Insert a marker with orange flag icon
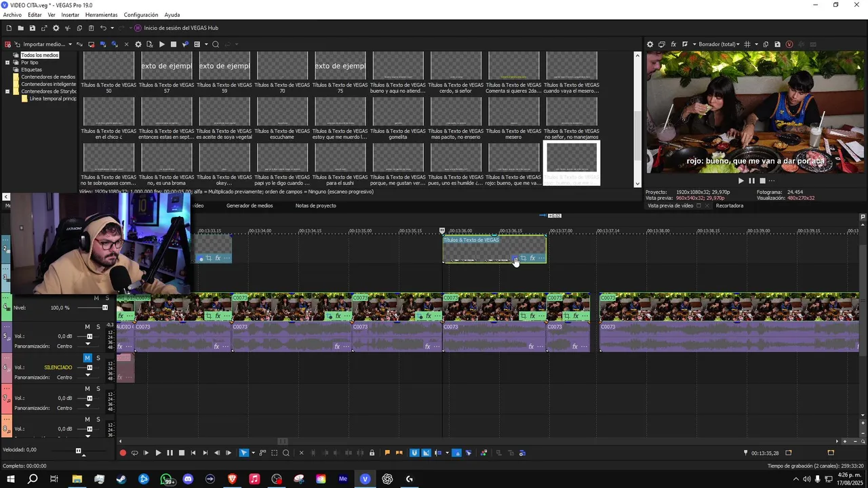This screenshot has width=868, height=488. 387,453
